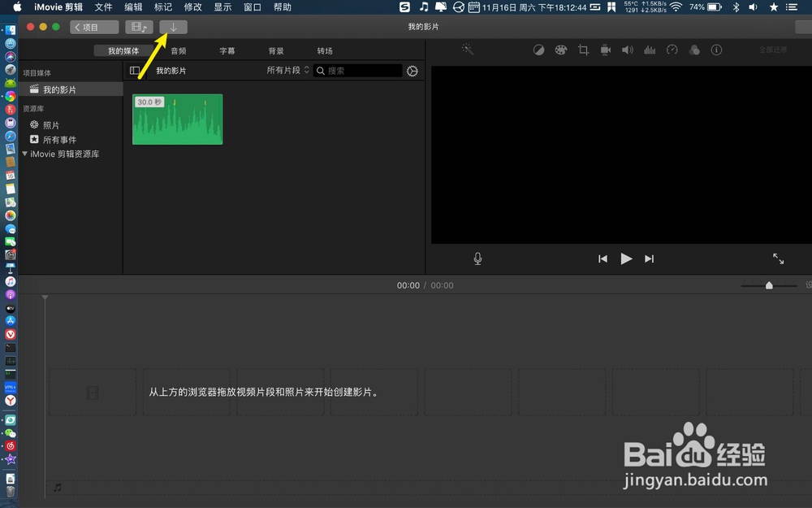Open the color balance tool
Screen dimensions: 812x508
pyautogui.click(x=538, y=50)
